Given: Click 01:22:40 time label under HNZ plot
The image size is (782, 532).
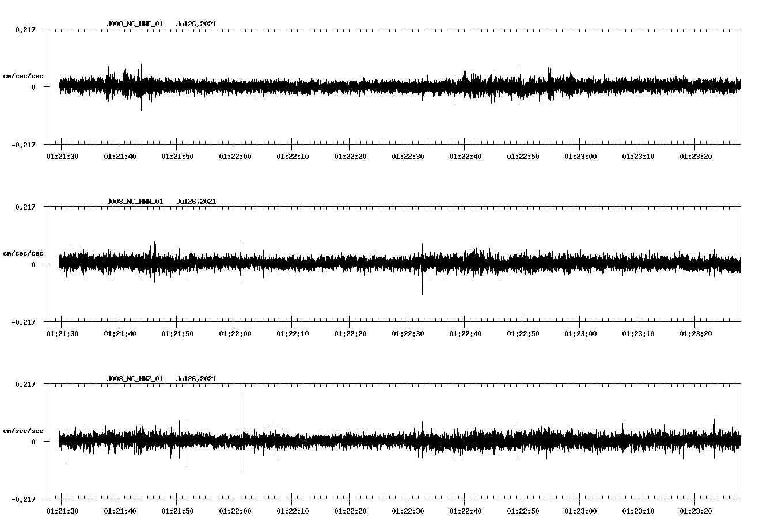Looking at the screenshot, I should click(x=465, y=511).
